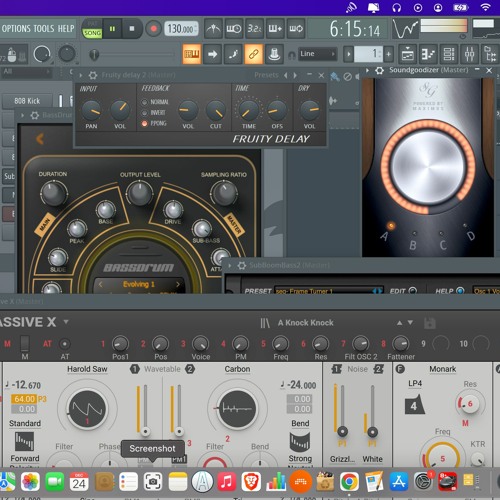Image resolution: width=500 pixels, height=500 pixels.
Task: Click the stamp tool icon
Action: coord(274,54)
